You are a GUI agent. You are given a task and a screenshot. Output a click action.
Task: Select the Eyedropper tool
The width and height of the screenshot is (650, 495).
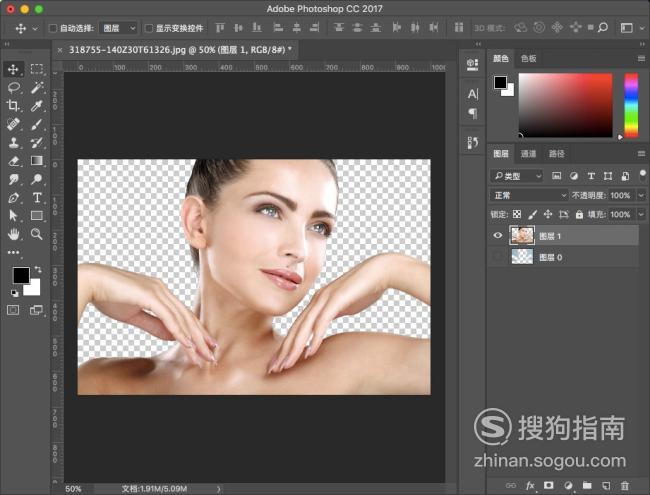click(36, 106)
